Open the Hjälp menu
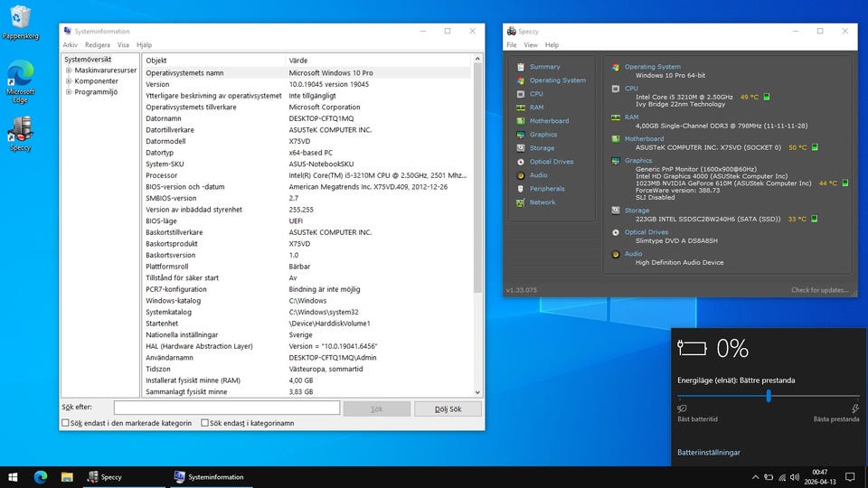 [x=144, y=45]
